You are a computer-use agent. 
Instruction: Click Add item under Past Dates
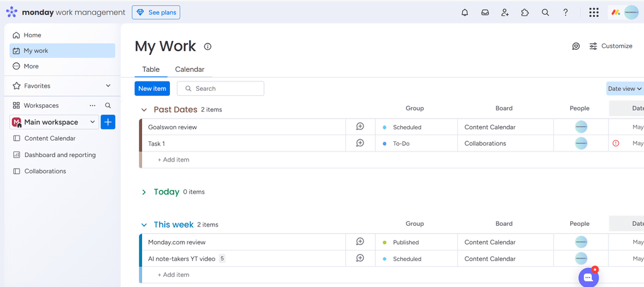(x=174, y=160)
